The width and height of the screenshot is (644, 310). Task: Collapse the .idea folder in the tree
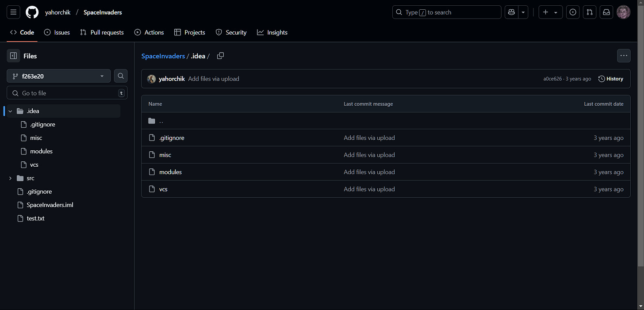[10, 111]
